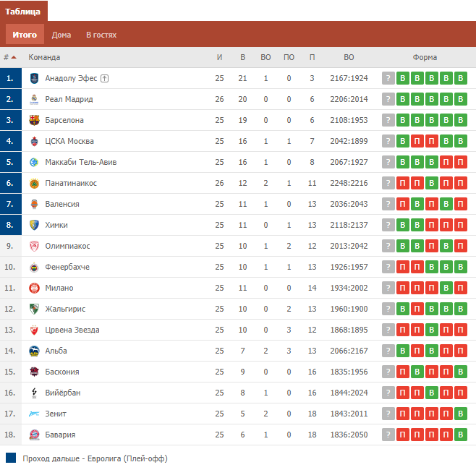Sort by the П losses column header
Viewport: 476px width, 470px height.
click(x=312, y=57)
